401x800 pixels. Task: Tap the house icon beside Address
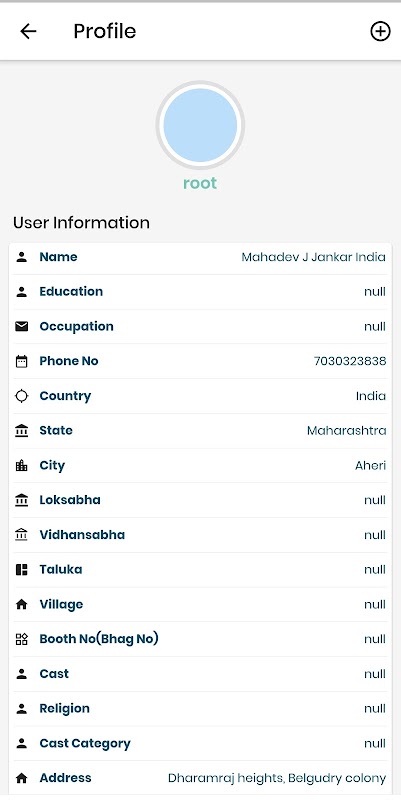(21, 778)
